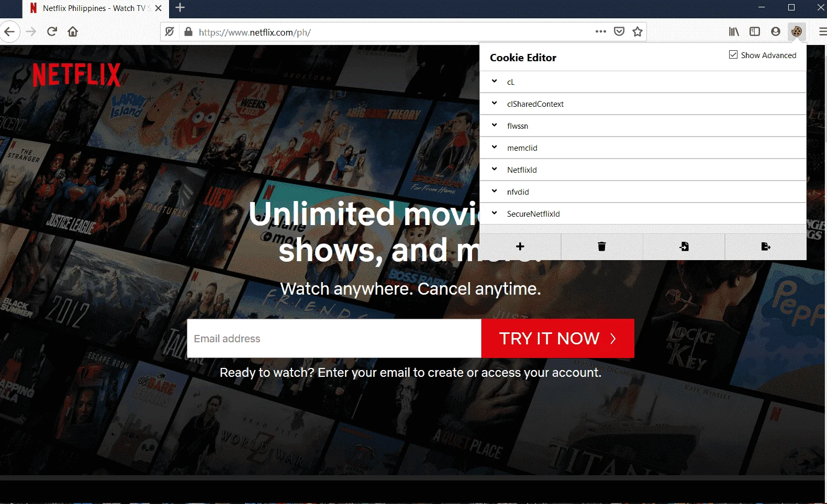Click the Email address field
Screen dimensions: 827x504
[334, 339]
